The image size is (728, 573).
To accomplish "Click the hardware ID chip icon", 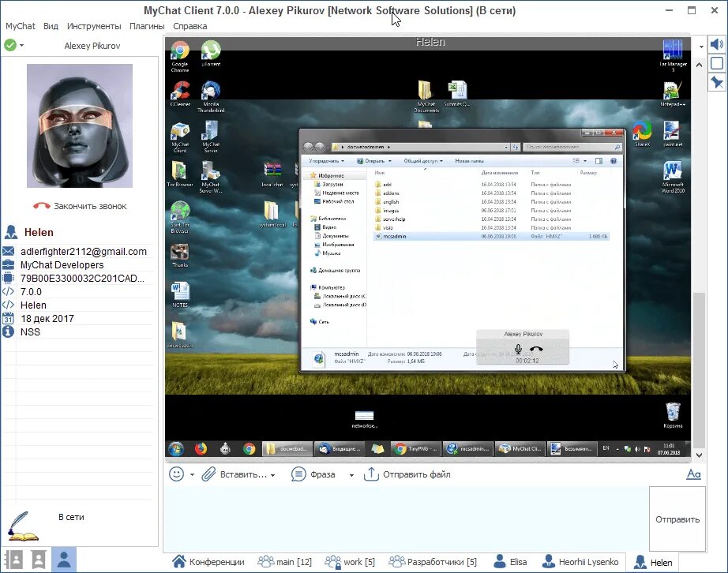I will (9, 279).
